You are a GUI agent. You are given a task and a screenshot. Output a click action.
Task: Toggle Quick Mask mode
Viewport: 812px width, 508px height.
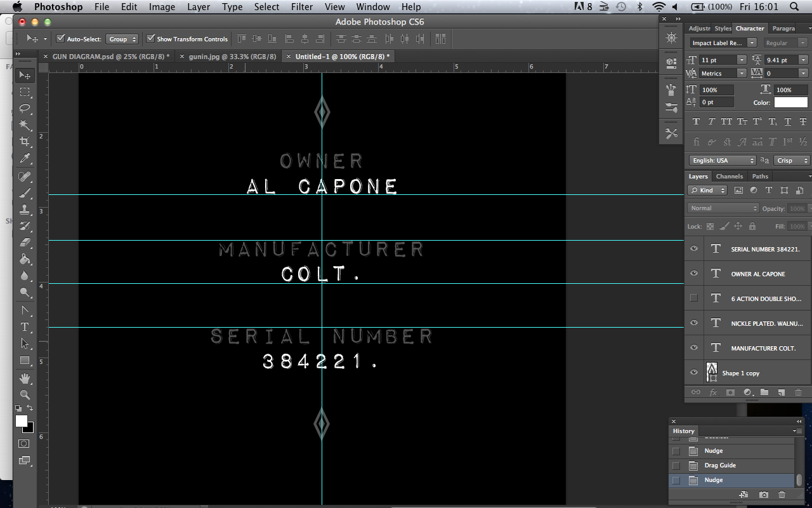(x=25, y=444)
